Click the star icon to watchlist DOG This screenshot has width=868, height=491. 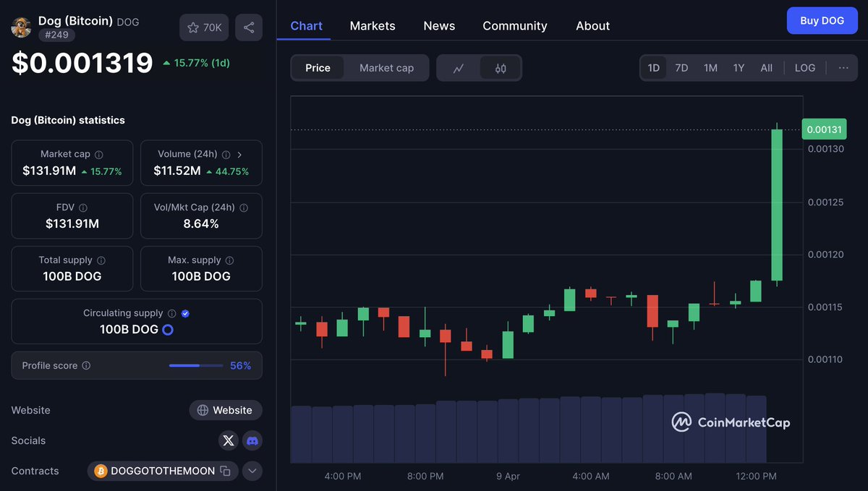[x=192, y=27]
